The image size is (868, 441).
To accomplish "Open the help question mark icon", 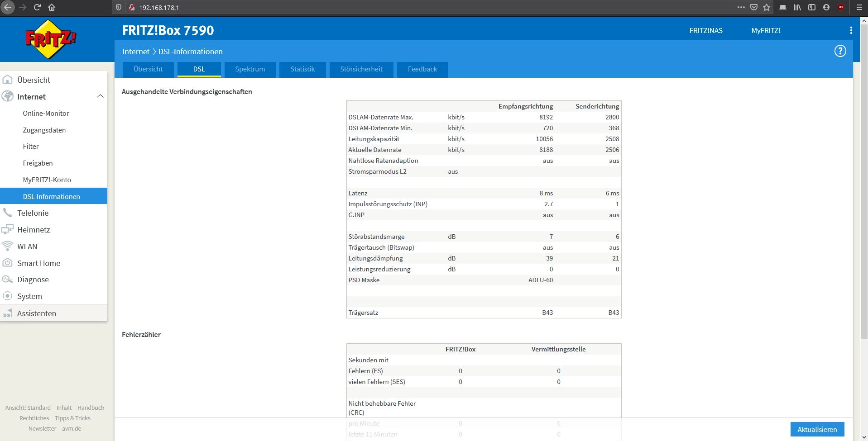I will point(840,51).
